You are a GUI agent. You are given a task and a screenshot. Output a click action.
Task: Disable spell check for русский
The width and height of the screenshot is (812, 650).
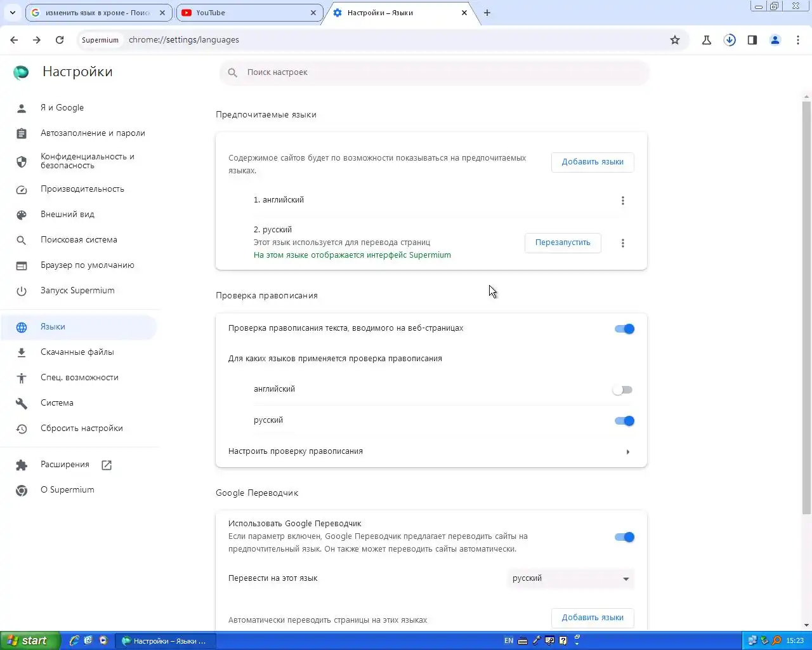pos(624,421)
